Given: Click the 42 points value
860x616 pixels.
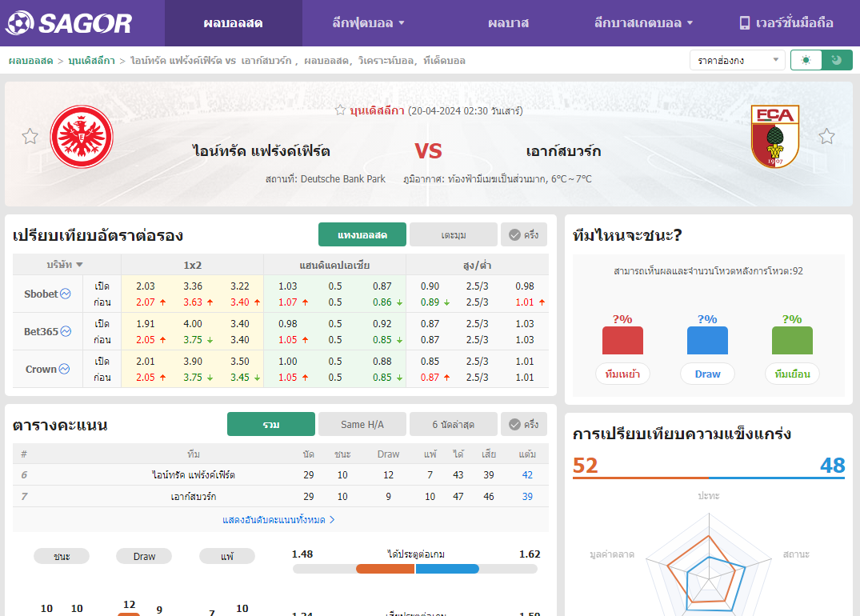Looking at the screenshot, I should point(527,474).
